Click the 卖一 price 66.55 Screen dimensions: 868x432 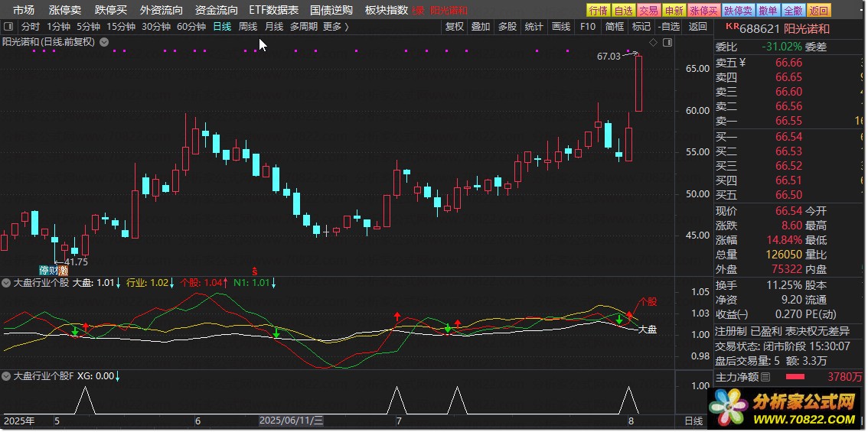click(789, 121)
